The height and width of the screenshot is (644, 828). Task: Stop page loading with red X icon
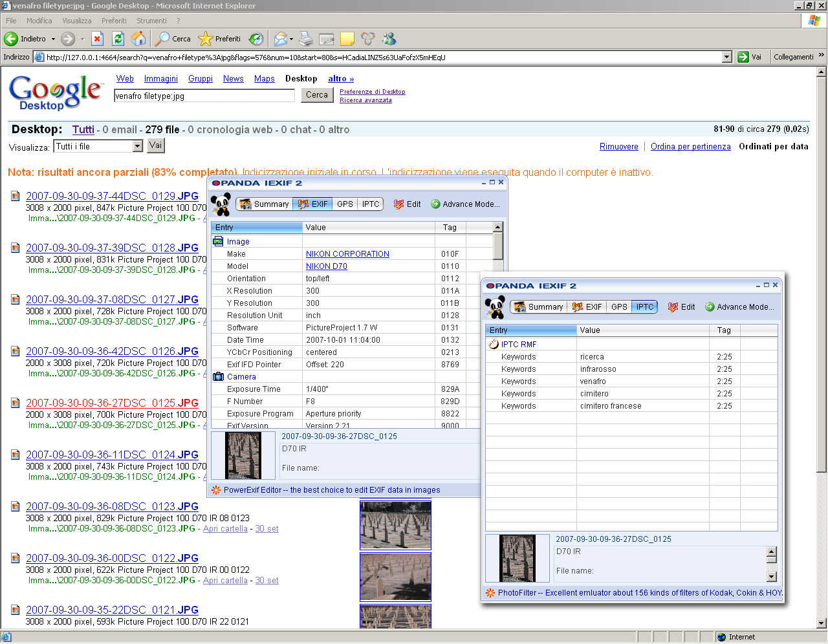pyautogui.click(x=97, y=39)
